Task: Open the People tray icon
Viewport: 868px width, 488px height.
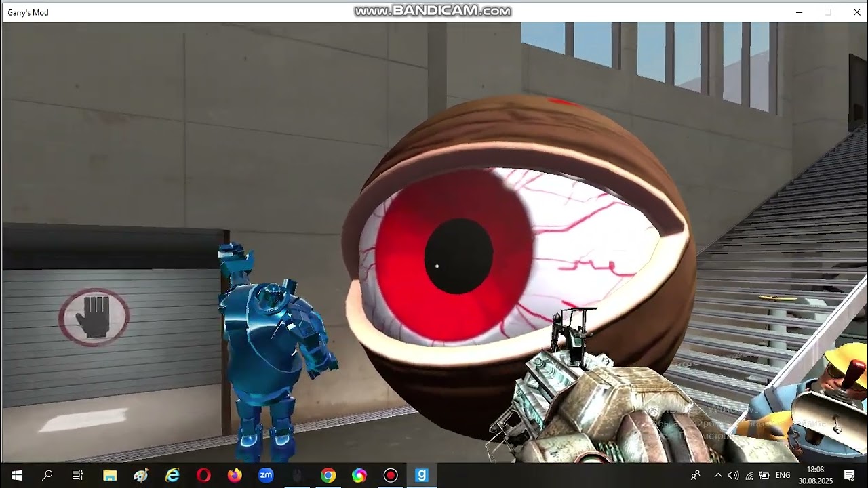Action: click(696, 475)
